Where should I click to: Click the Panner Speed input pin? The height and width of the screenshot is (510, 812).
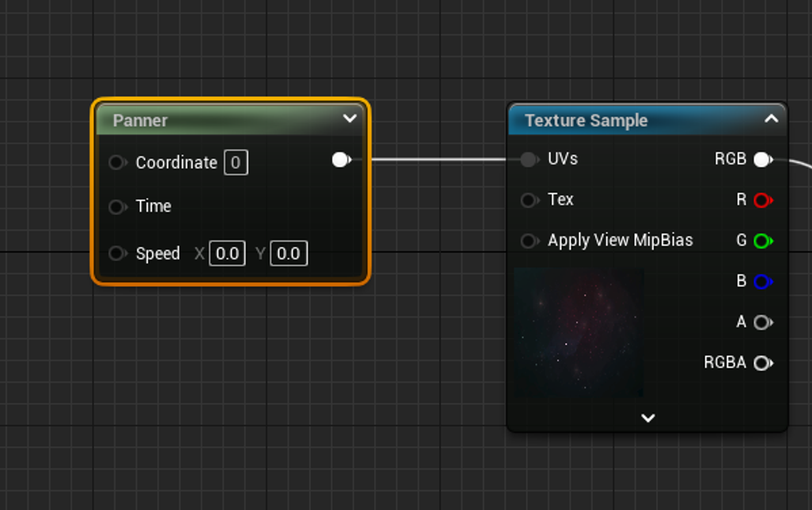[x=117, y=254]
